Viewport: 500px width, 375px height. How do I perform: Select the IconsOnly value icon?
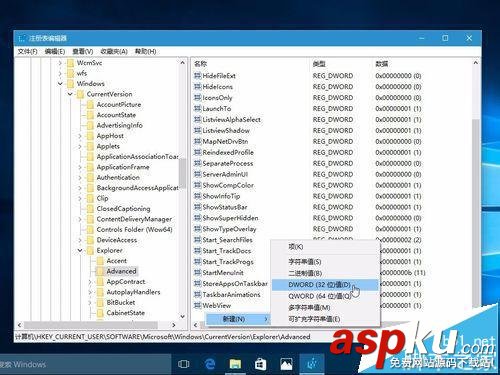coord(198,98)
